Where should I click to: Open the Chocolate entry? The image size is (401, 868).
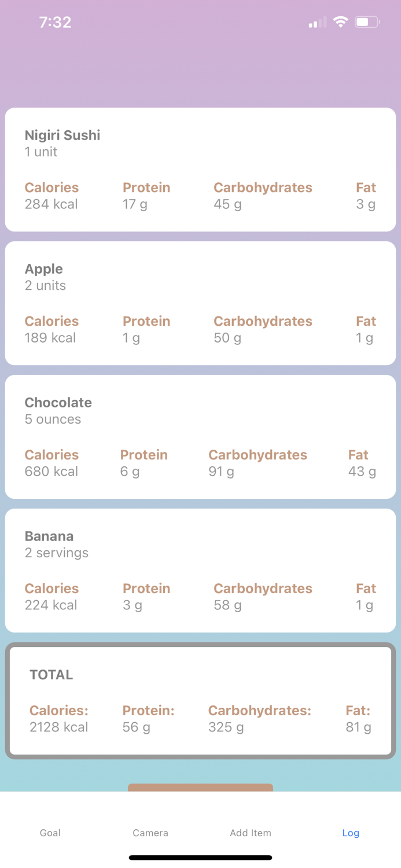pyautogui.click(x=200, y=436)
